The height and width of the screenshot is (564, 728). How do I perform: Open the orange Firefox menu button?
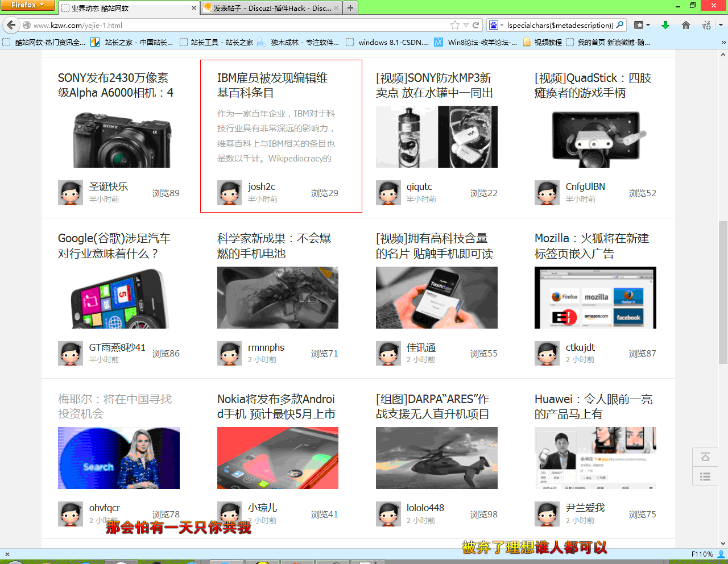coord(28,5)
